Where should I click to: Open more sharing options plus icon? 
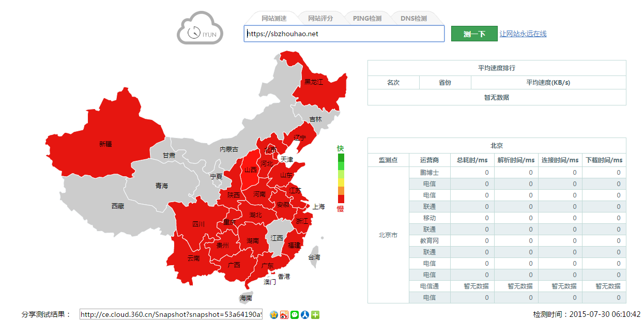tap(315, 314)
